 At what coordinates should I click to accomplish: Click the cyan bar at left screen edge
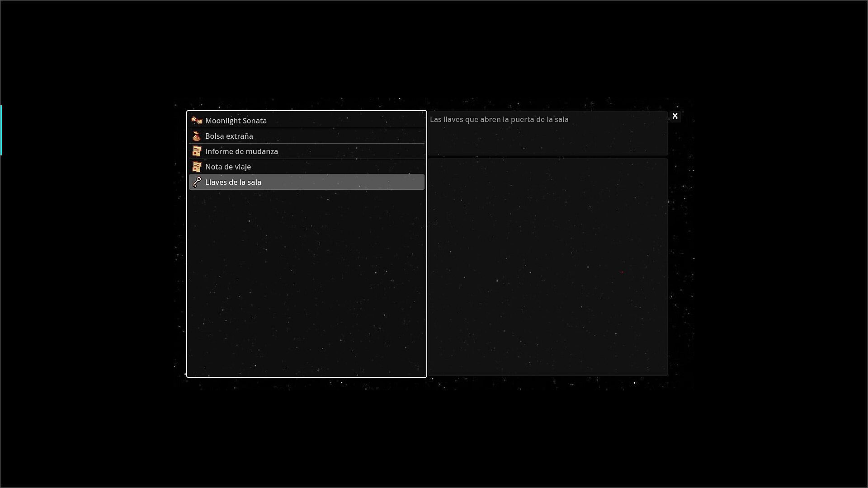(1, 130)
